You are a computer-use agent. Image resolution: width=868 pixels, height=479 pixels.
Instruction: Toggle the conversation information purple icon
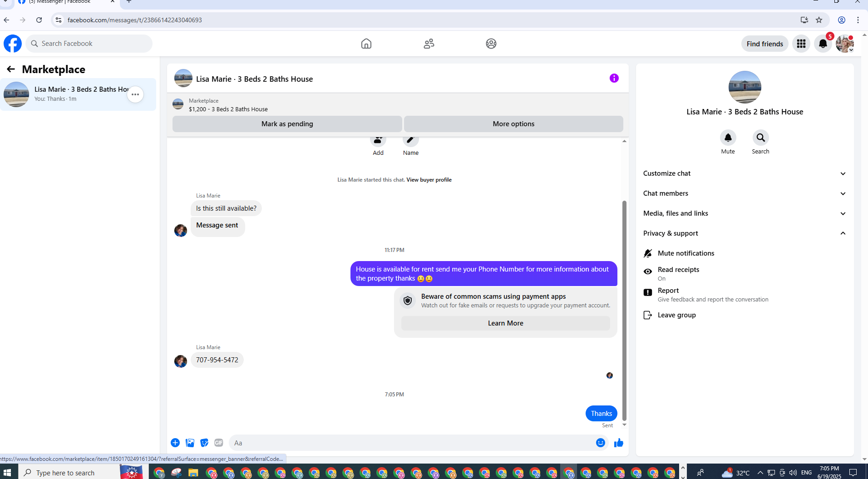[x=614, y=78]
